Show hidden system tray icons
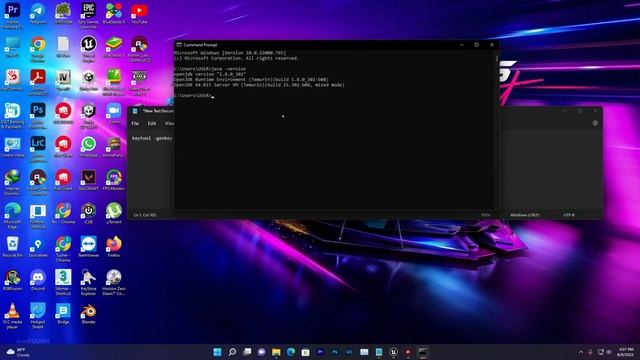This screenshot has width=640, height=360. click(581, 352)
